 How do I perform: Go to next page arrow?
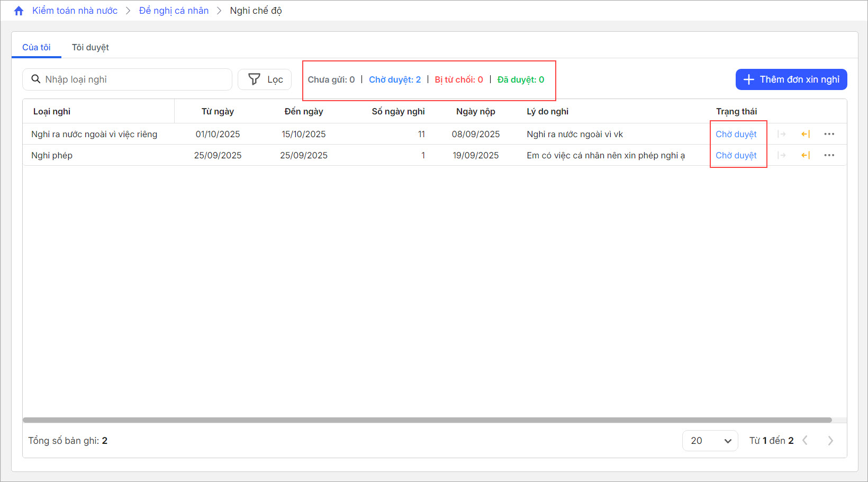(830, 441)
